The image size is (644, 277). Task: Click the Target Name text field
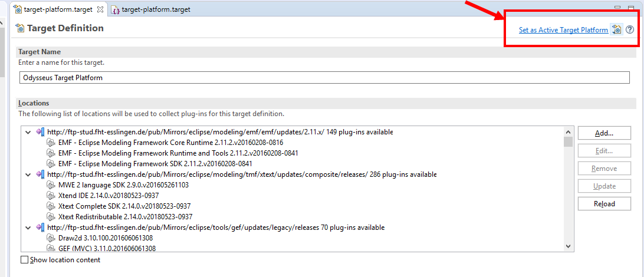(x=324, y=77)
